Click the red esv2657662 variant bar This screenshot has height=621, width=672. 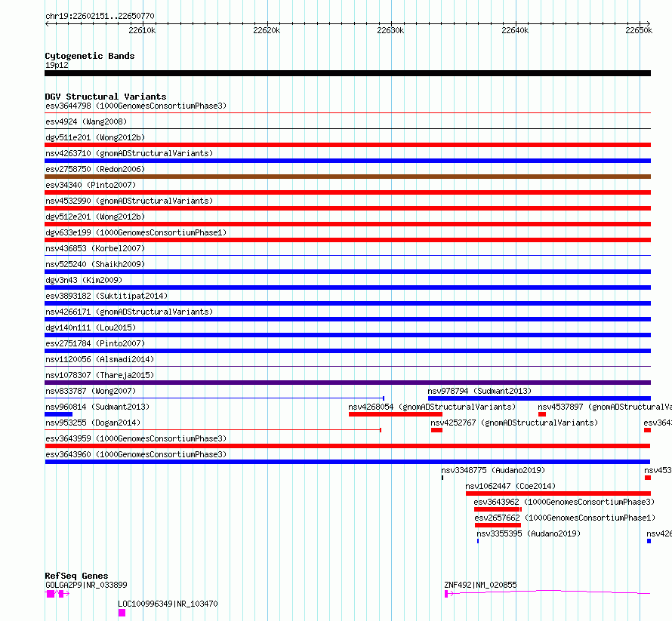[498, 525]
